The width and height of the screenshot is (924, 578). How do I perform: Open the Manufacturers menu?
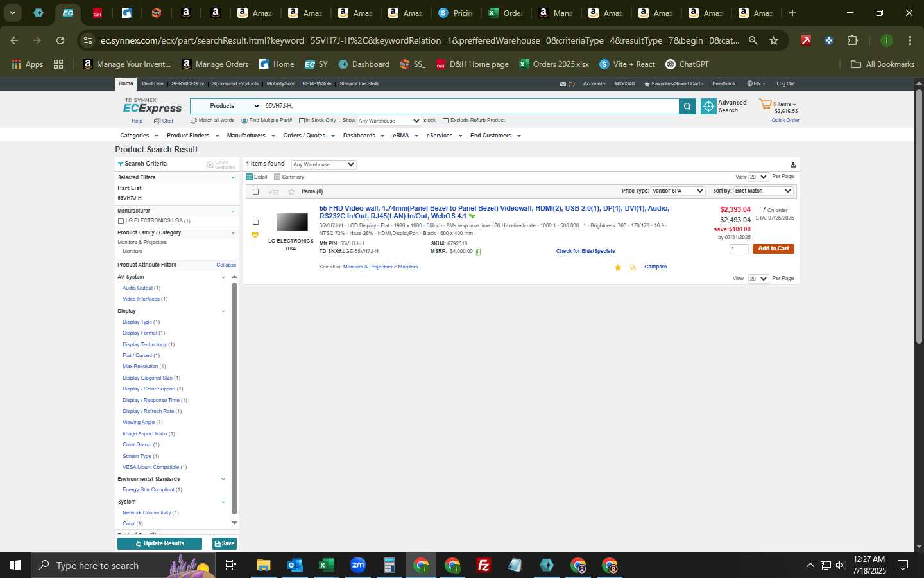click(x=251, y=136)
